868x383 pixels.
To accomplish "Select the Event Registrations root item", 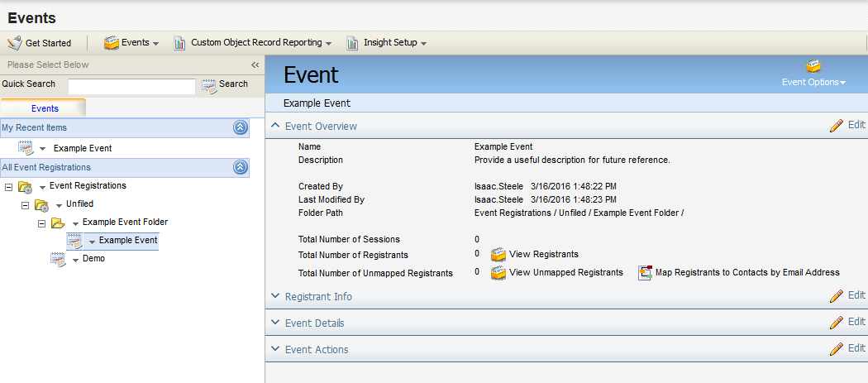I will pyautogui.click(x=88, y=185).
